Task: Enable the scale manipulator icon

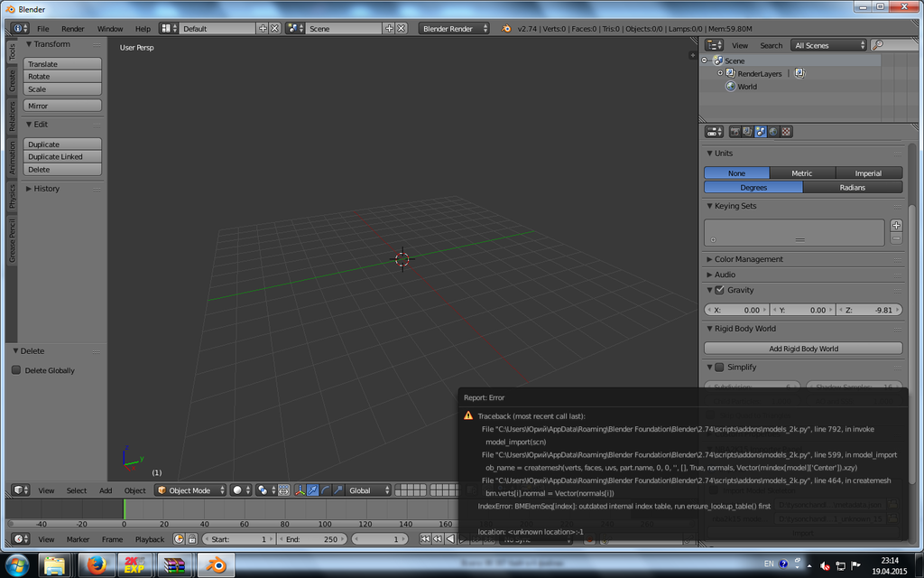Action: [x=338, y=490]
